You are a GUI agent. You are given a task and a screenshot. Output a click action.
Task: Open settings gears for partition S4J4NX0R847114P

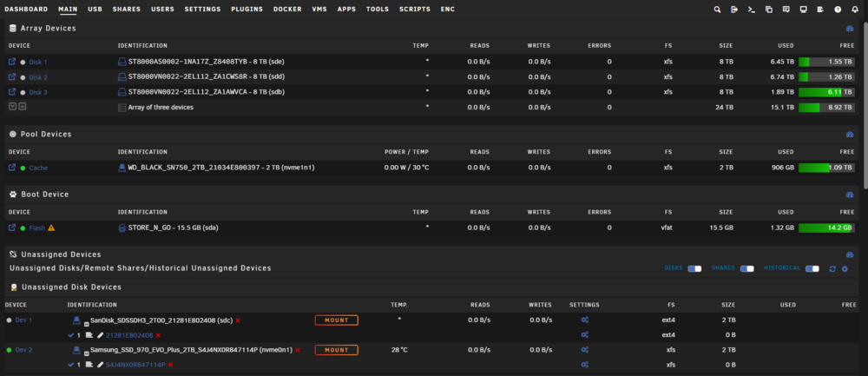[x=584, y=365]
